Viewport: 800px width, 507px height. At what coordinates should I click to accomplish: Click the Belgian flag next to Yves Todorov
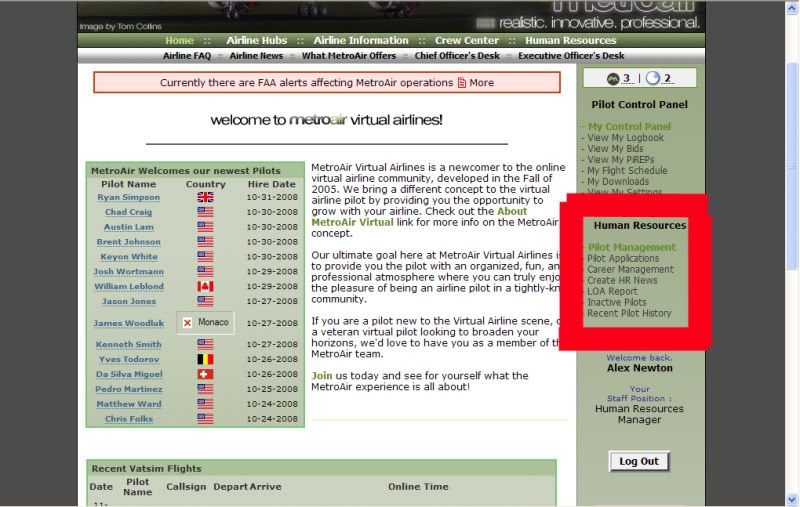click(205, 360)
